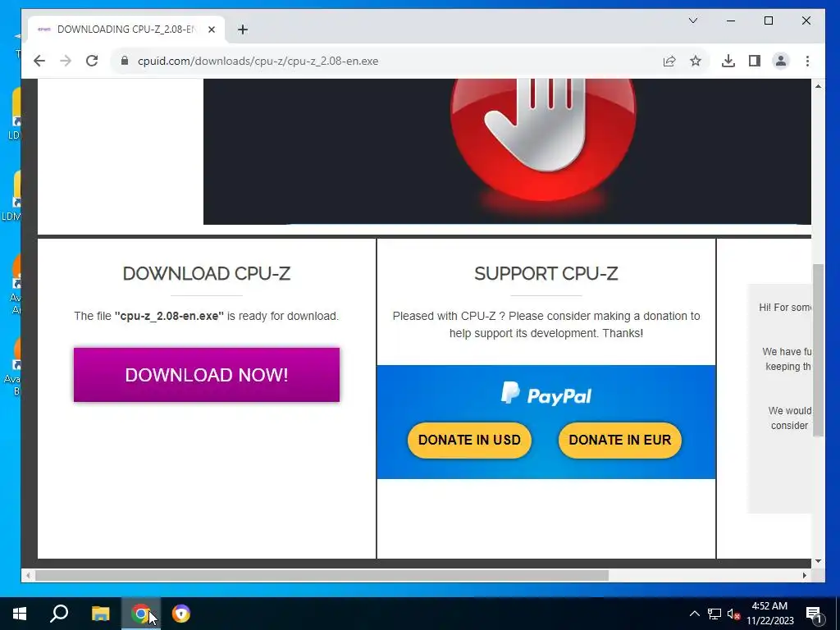The width and height of the screenshot is (840, 630).
Task: Click the address bar URL
Action: pos(258,61)
